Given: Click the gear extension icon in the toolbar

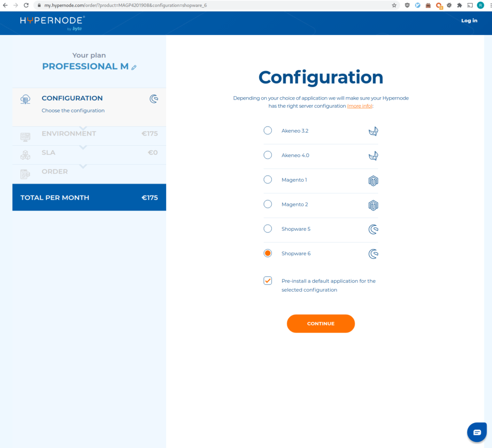Looking at the screenshot, I should pyautogui.click(x=449, y=5).
